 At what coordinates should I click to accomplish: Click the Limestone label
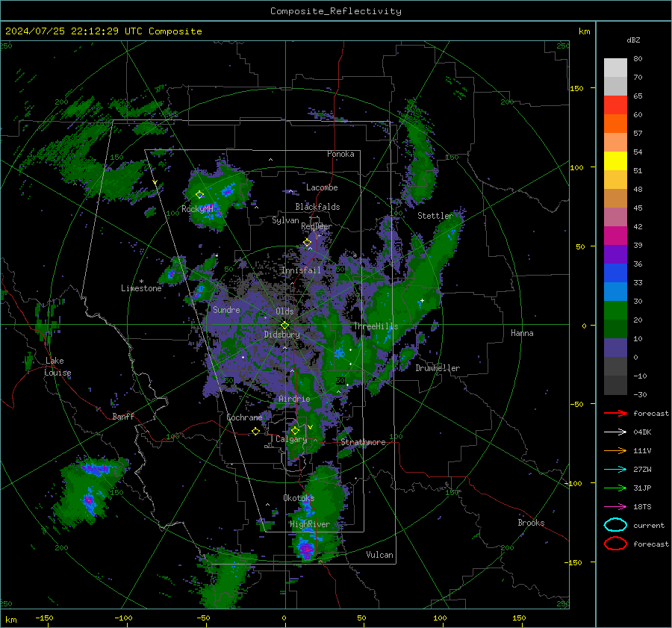pyautogui.click(x=141, y=288)
